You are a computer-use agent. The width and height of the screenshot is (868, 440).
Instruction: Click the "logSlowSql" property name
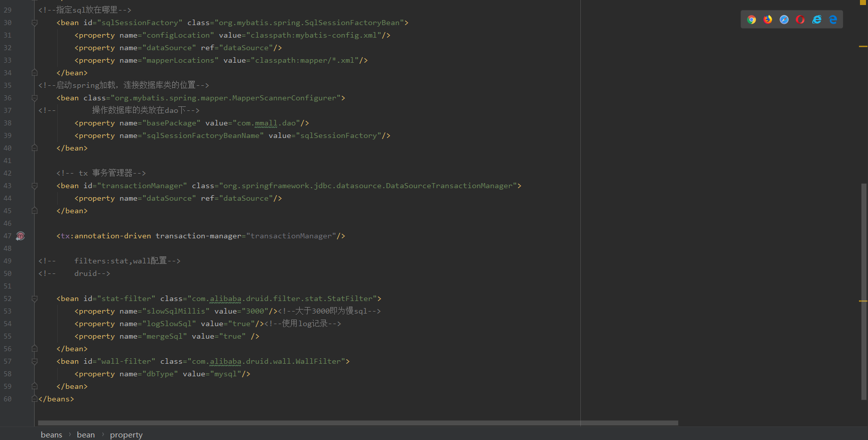tap(169, 324)
